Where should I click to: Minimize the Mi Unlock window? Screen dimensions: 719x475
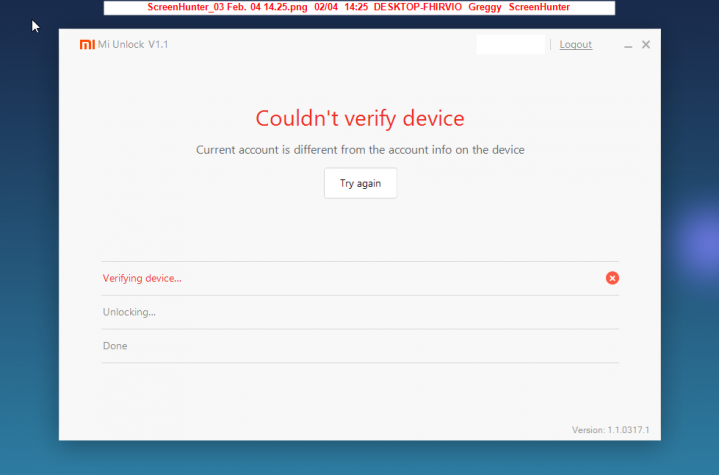pos(628,45)
